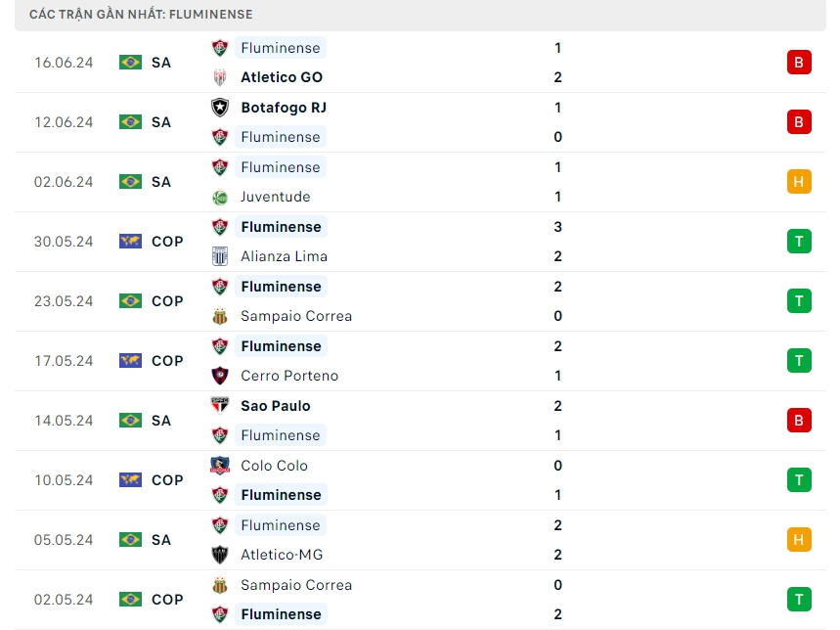Open the Botafogo RJ team link
This screenshot has height=630, width=840.
click(x=284, y=108)
